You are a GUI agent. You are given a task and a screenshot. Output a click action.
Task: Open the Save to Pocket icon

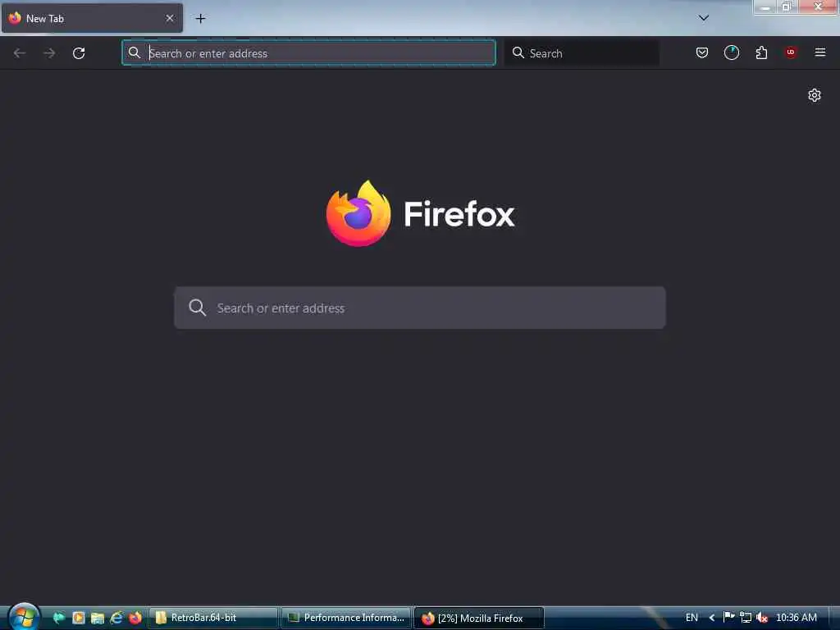(x=702, y=52)
